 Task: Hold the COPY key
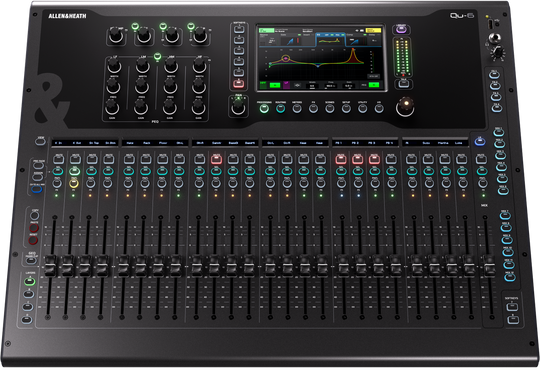(x=34, y=216)
